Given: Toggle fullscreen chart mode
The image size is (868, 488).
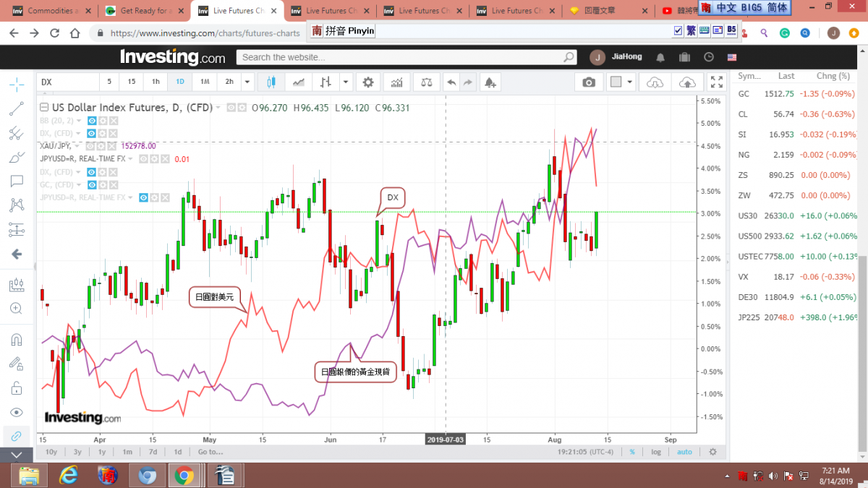Looking at the screenshot, I should tap(716, 82).
